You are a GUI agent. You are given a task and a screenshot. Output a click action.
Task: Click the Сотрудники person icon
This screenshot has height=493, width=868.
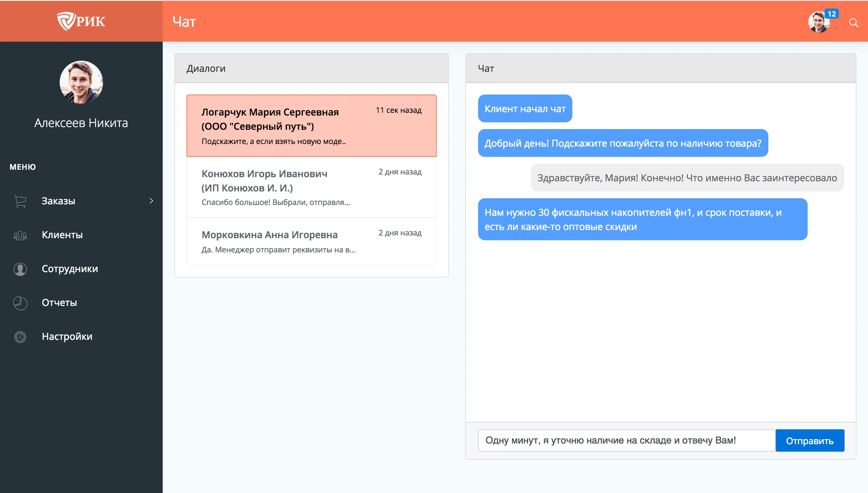20,269
